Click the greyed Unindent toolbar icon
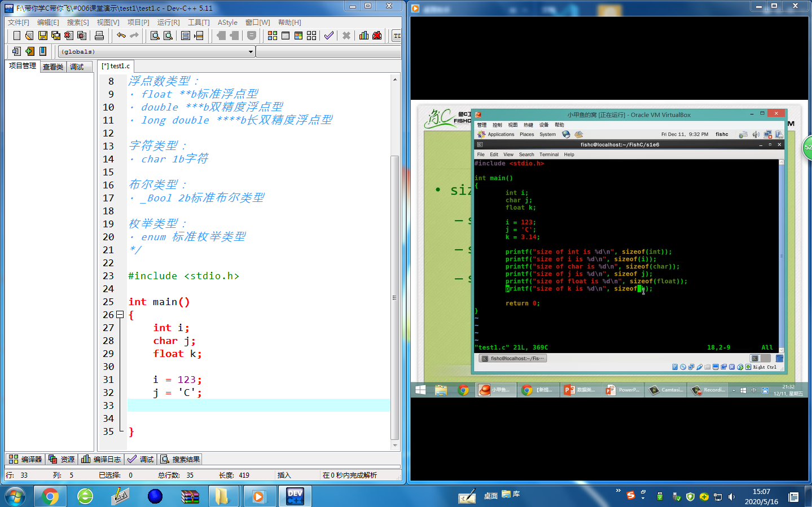This screenshot has height=507, width=812. [x=221, y=36]
